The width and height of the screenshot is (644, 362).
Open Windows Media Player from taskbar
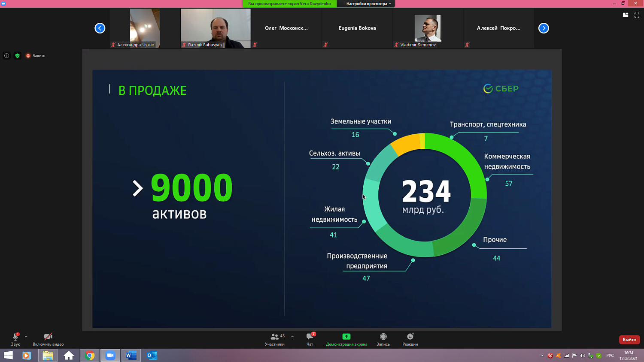pos(27,356)
